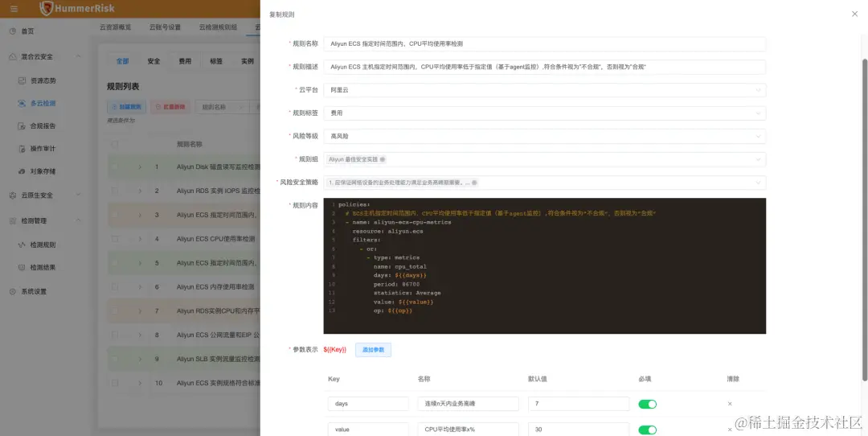868x436 pixels.
Task: Select the 费用 filter tab
Action: click(x=185, y=61)
